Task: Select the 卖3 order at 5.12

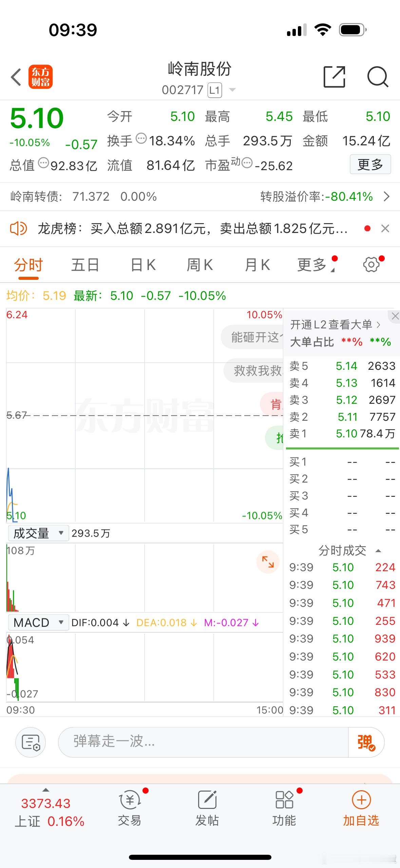Action: tap(342, 400)
